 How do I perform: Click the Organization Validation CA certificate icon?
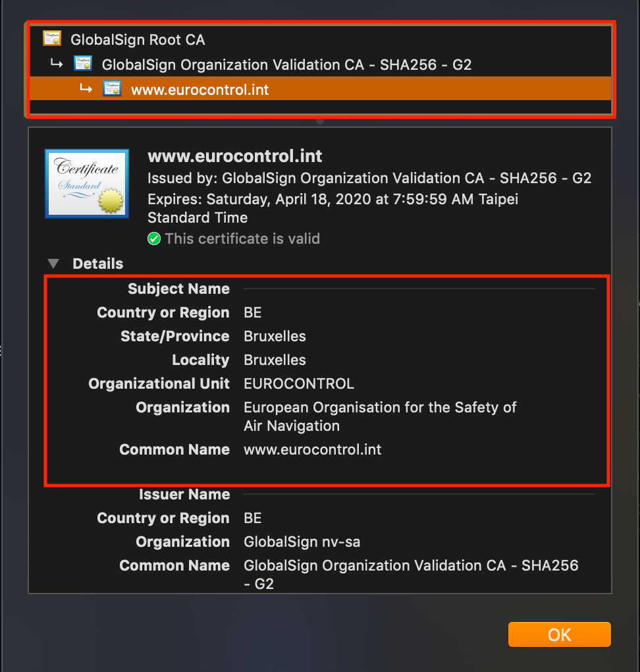point(83,63)
